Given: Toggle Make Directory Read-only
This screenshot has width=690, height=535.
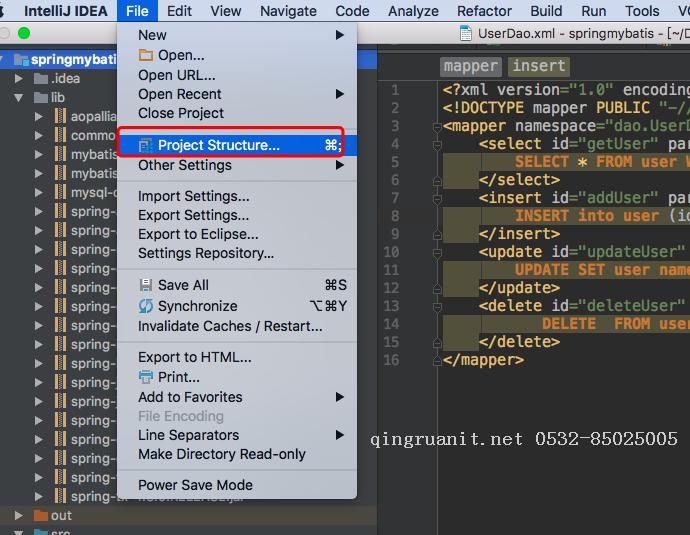Looking at the screenshot, I should tap(221, 454).
